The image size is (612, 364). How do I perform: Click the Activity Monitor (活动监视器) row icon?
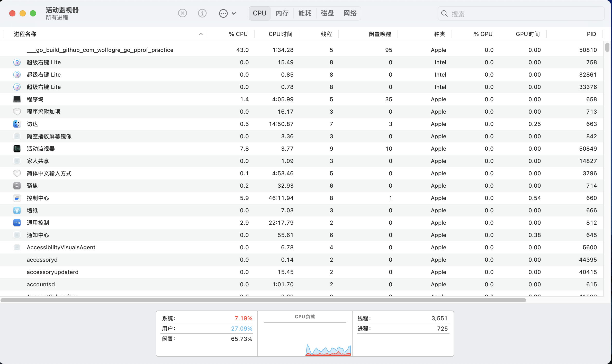tap(17, 149)
